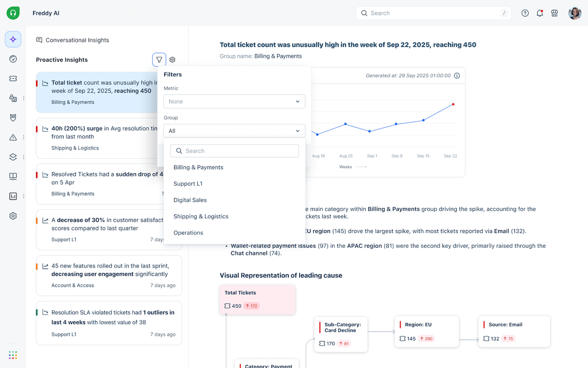The height and width of the screenshot is (368, 588).
Task: Click the Conversational Insights chat icon
Action: tap(39, 40)
